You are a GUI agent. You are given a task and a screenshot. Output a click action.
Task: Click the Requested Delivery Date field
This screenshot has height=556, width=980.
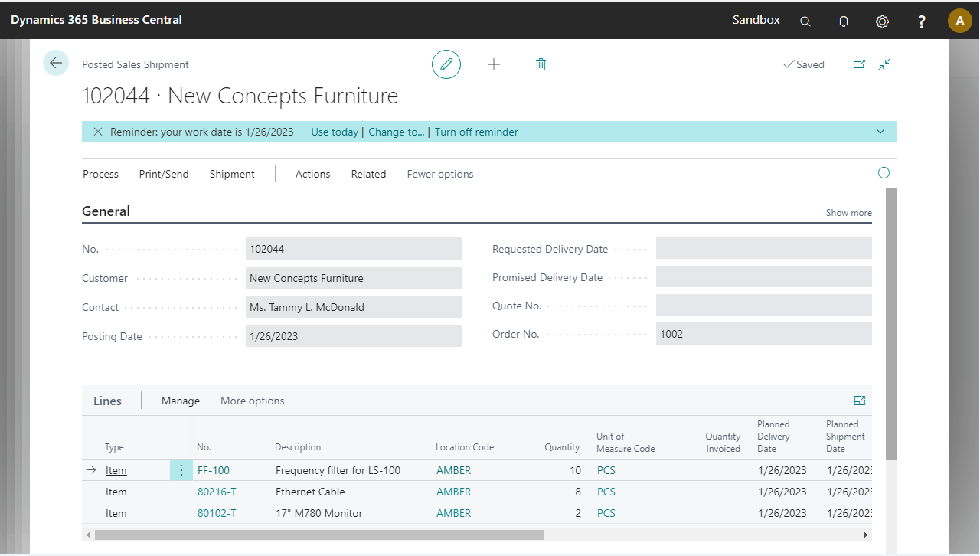(x=764, y=249)
